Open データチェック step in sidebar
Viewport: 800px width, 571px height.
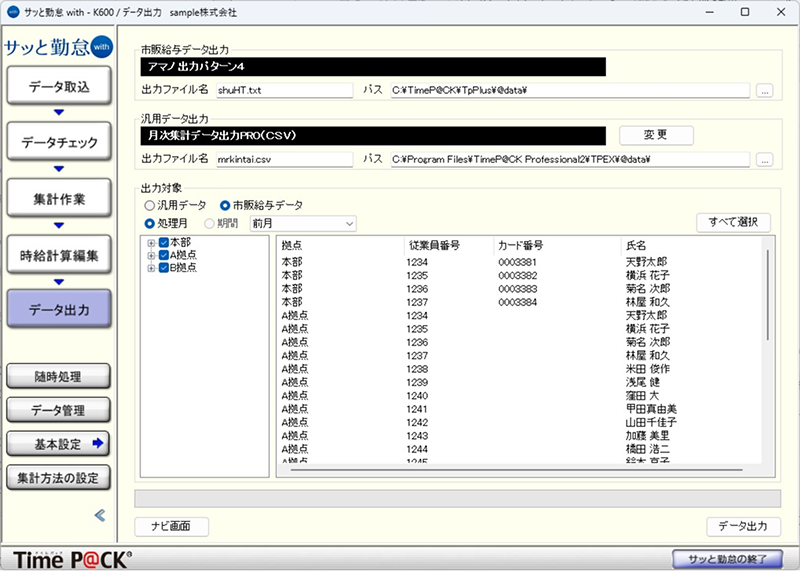pyautogui.click(x=59, y=142)
